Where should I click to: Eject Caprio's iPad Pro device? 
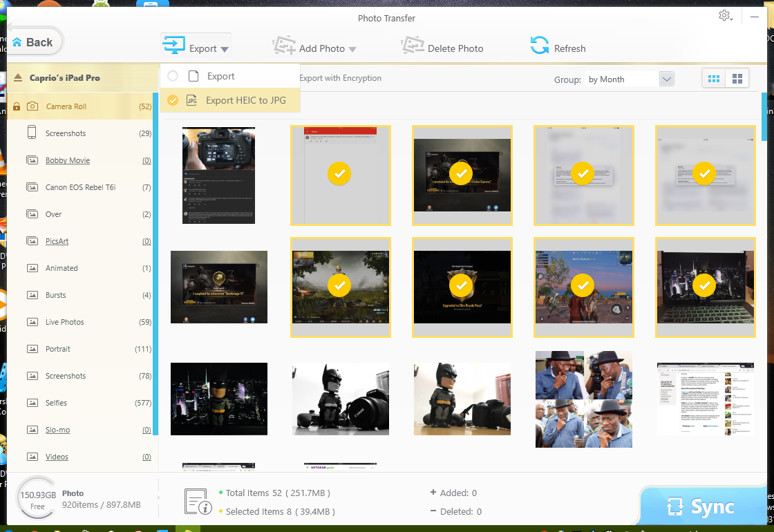(x=18, y=77)
